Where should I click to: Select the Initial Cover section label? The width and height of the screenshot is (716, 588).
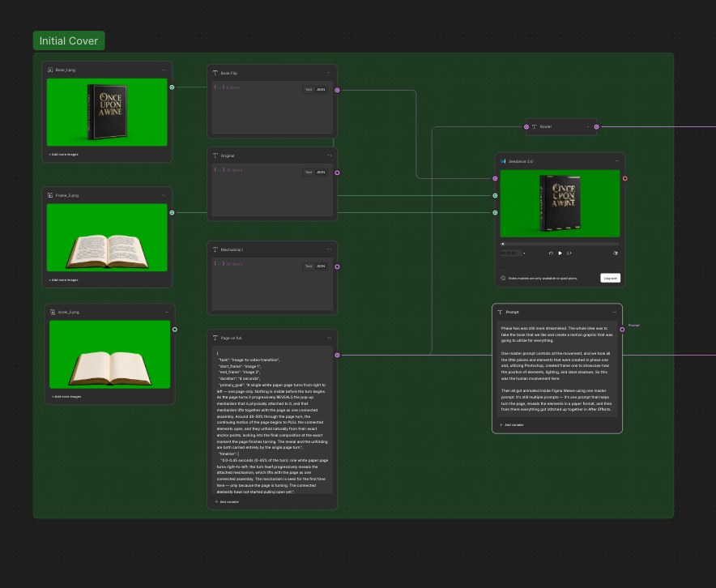point(69,40)
